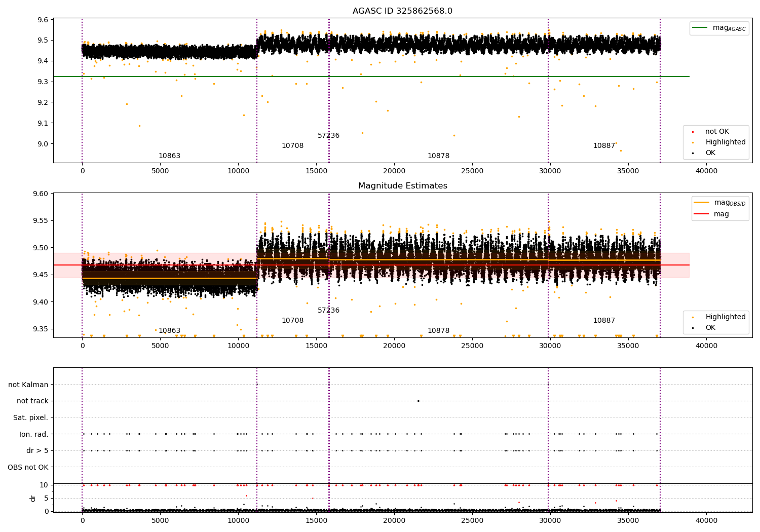Click the 9.35 y-tick of Magnitude Estimates plot
Screen dimensions: 760x532
pyautogui.click(x=41, y=329)
